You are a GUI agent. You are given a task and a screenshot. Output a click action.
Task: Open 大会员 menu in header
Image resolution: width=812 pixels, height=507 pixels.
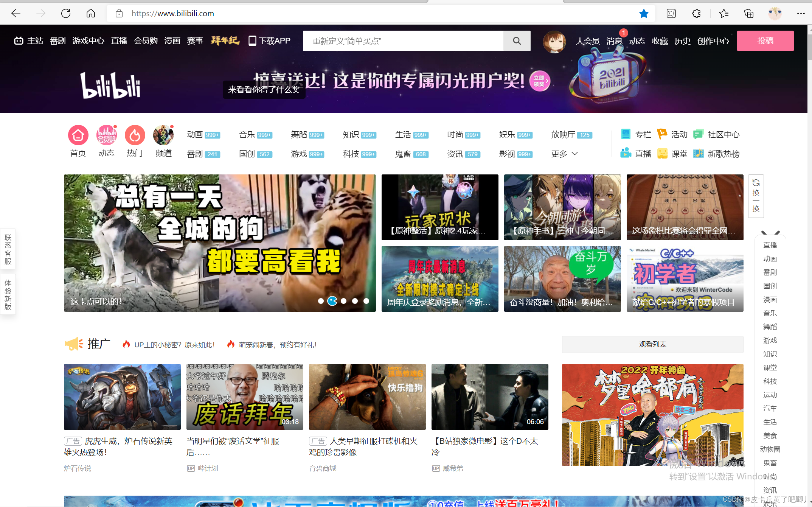click(x=587, y=41)
